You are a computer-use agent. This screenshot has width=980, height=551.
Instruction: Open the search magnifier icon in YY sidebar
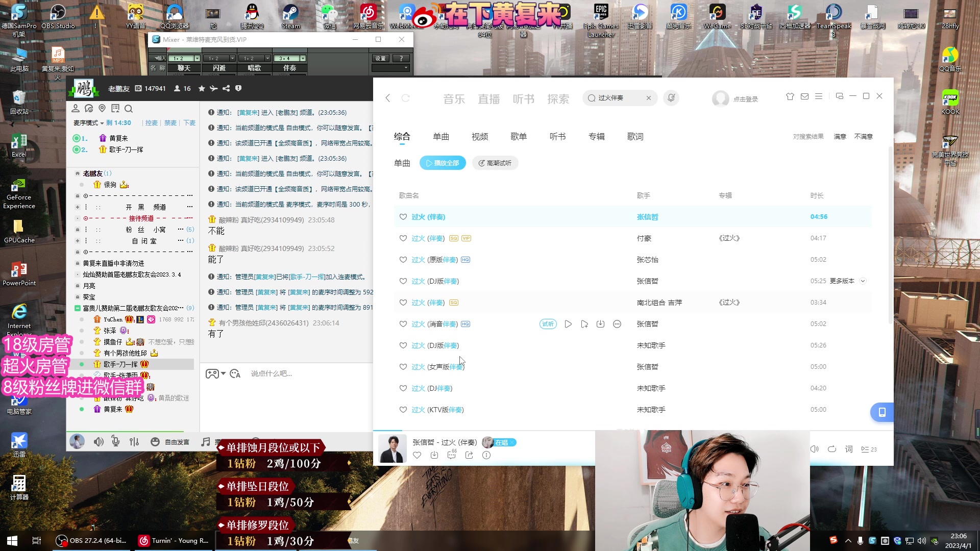129,108
